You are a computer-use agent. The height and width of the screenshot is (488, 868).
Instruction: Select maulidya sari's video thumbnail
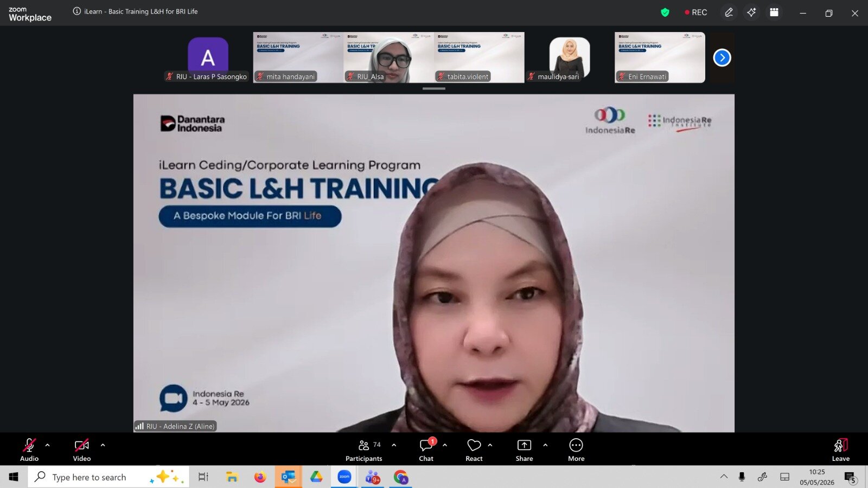coord(570,57)
